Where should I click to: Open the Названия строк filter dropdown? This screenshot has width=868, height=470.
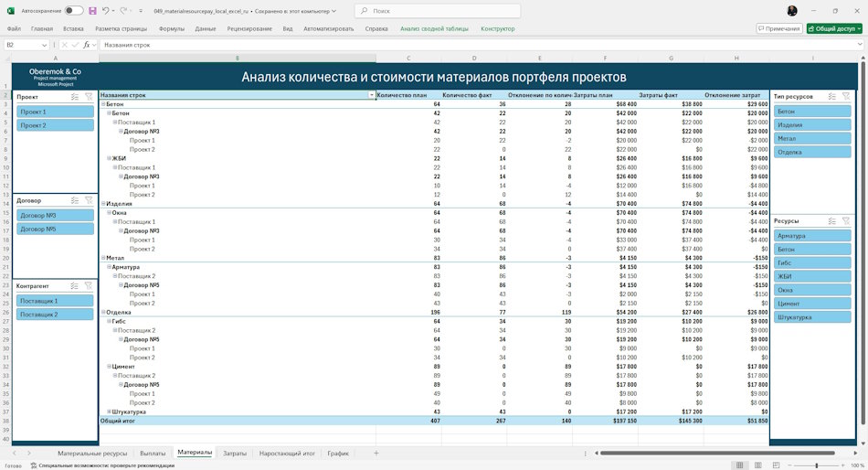(372, 95)
